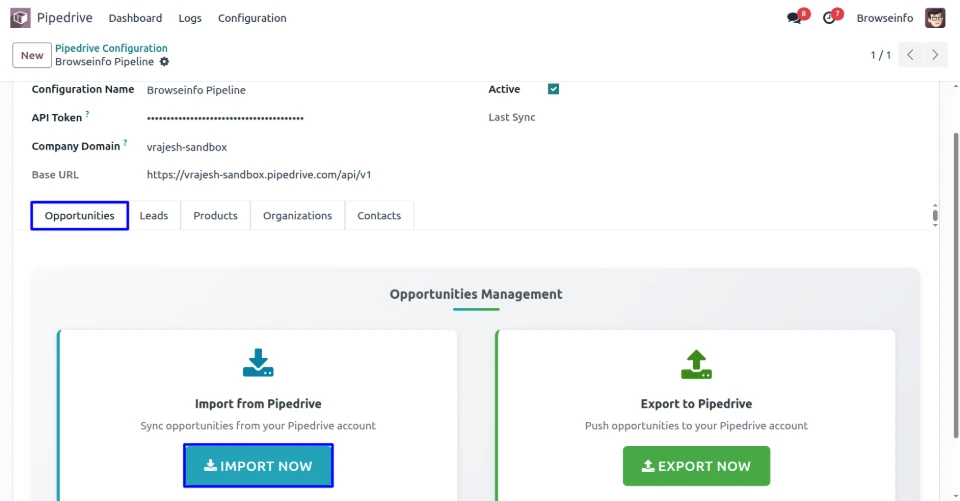
Task: Open the Configuration menu
Action: click(252, 18)
